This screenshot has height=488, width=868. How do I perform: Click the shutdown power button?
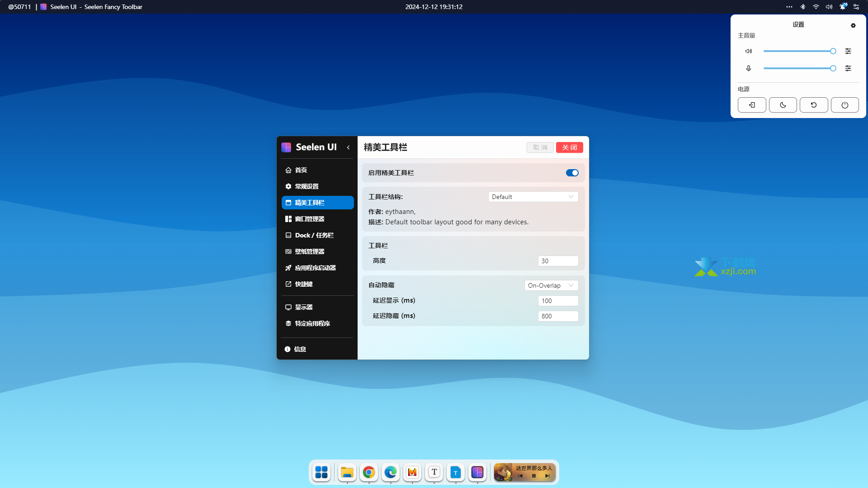844,105
